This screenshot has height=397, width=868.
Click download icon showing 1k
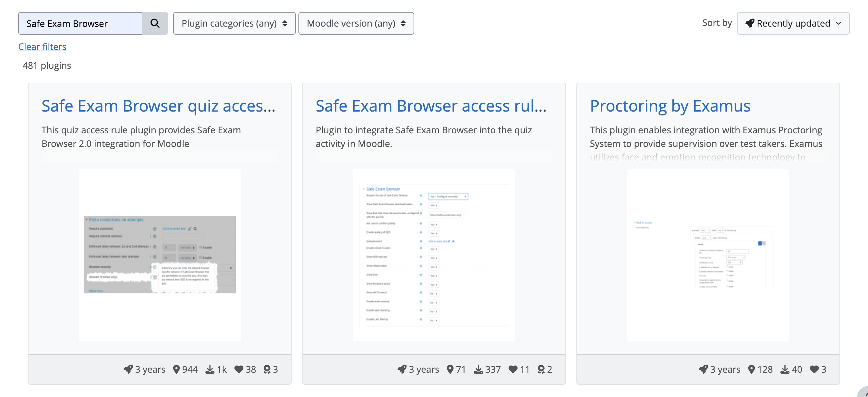pos(210,369)
